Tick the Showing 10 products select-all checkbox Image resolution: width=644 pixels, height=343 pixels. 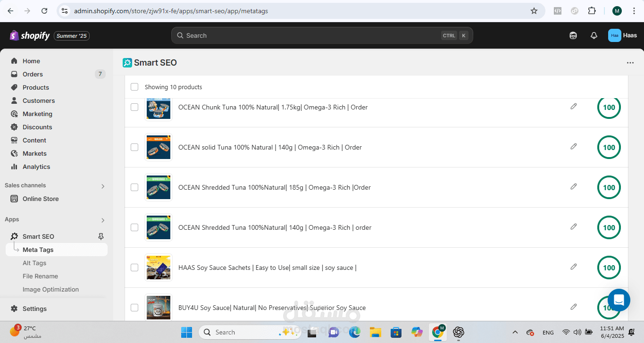(134, 87)
